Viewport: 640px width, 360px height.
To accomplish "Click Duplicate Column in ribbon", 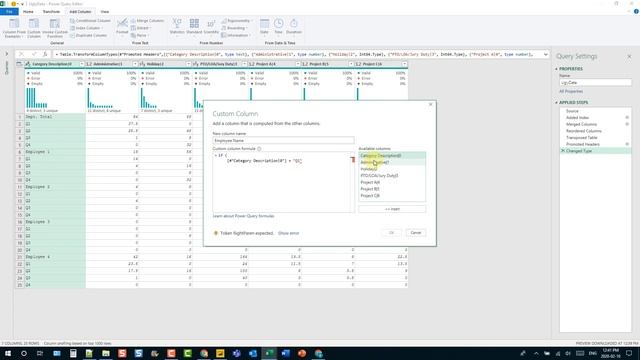I will pyautogui.click(x=88, y=36).
